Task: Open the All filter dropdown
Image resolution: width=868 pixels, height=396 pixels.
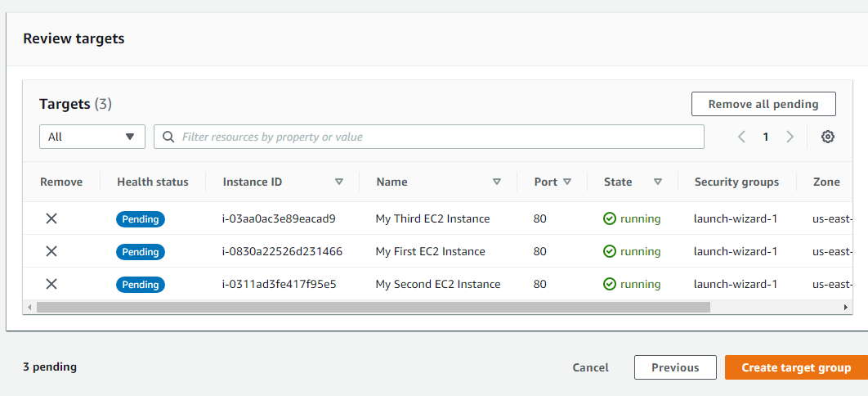Action: [x=92, y=137]
